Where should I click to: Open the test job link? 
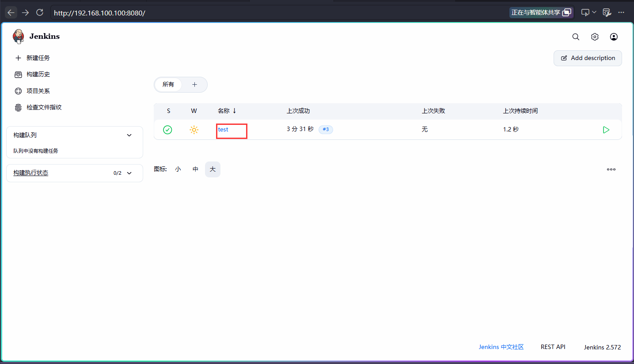coord(223,129)
